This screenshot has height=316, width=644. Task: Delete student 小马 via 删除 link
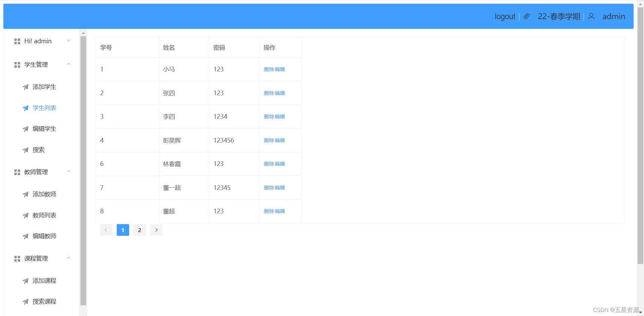[269, 69]
